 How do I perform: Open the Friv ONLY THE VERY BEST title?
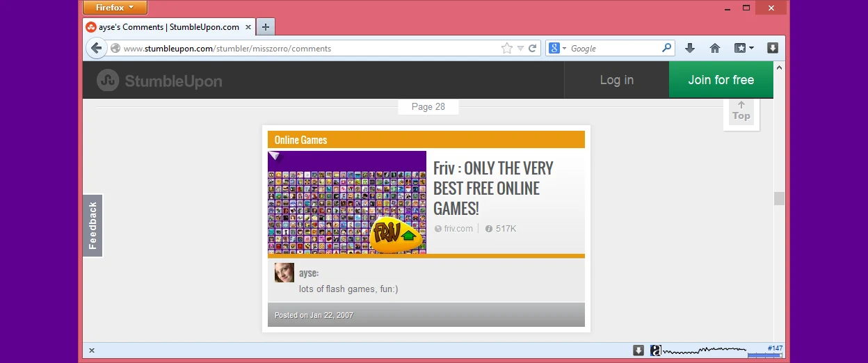click(x=493, y=188)
